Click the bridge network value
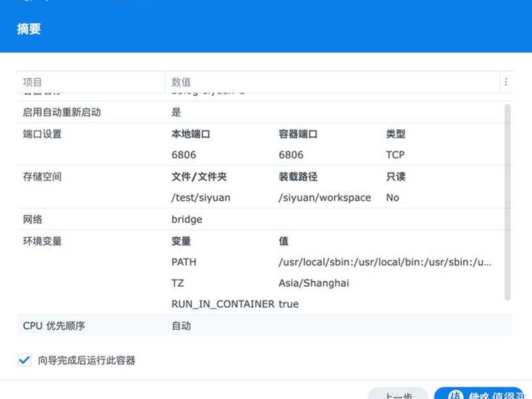The image size is (532, 399). (187, 219)
